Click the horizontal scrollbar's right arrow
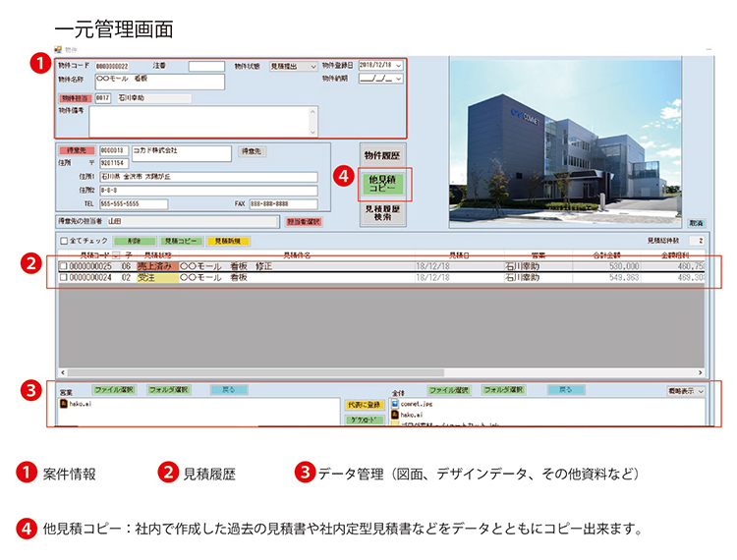The width and height of the screenshot is (737, 560). [x=700, y=372]
